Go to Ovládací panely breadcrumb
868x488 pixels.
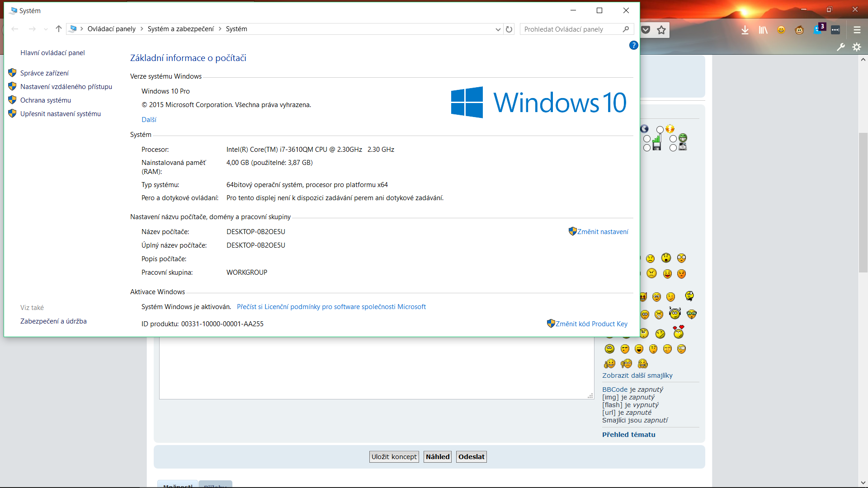tap(111, 29)
